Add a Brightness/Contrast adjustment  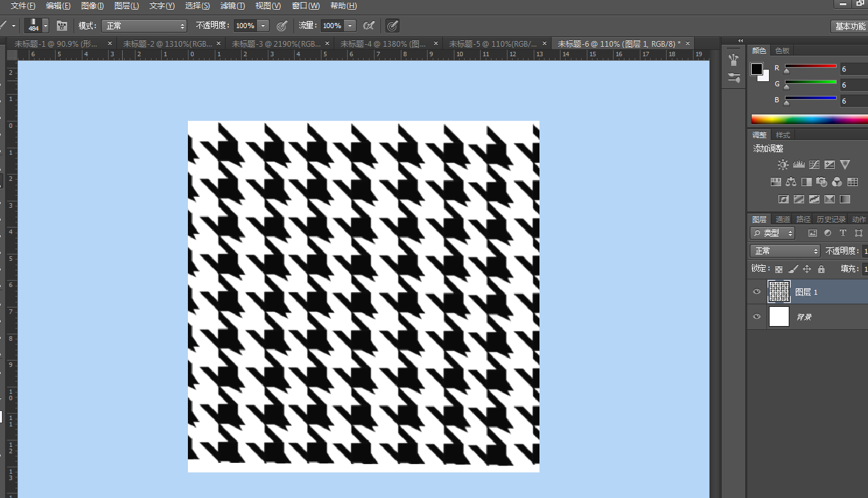[783, 165]
